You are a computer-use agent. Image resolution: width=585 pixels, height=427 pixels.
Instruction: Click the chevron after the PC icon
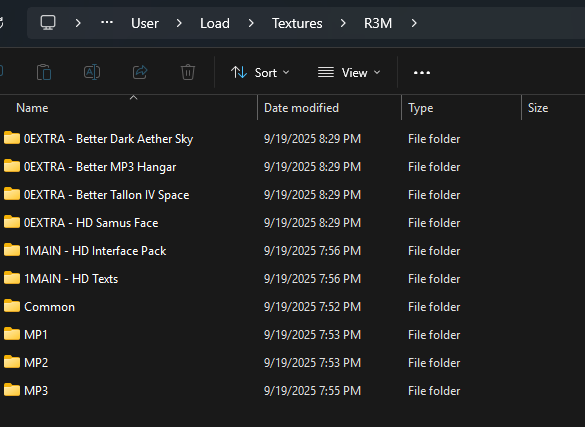(x=78, y=23)
